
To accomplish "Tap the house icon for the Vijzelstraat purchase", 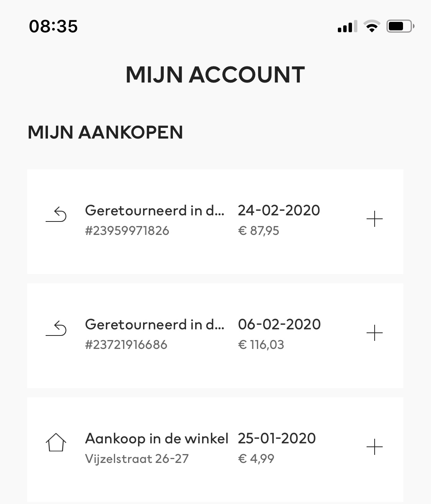I will (x=56, y=443).
